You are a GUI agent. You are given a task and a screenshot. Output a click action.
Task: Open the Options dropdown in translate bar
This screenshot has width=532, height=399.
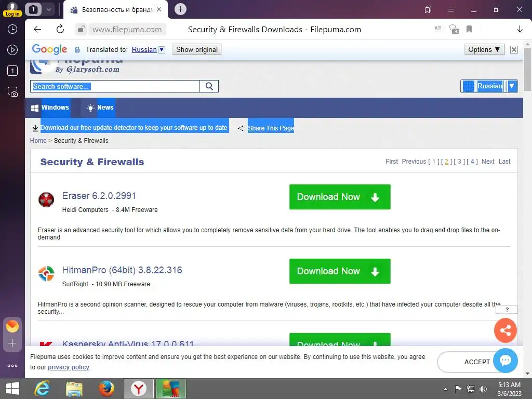pos(484,49)
